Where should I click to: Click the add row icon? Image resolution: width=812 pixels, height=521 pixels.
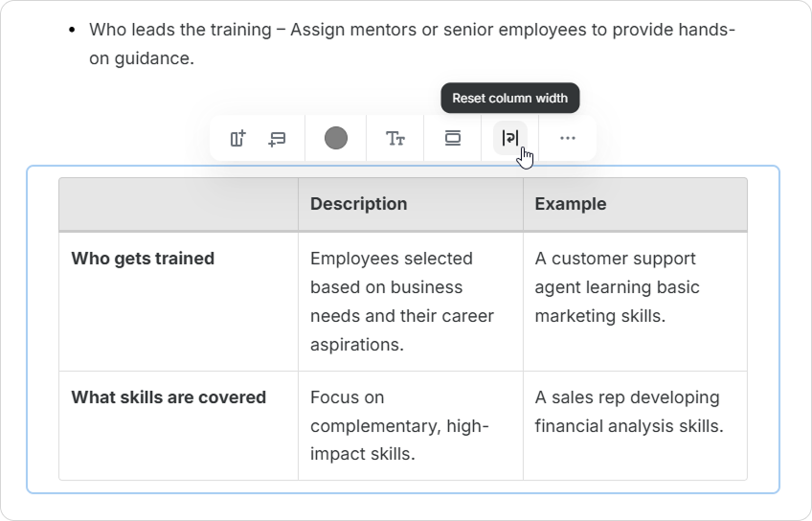click(277, 139)
